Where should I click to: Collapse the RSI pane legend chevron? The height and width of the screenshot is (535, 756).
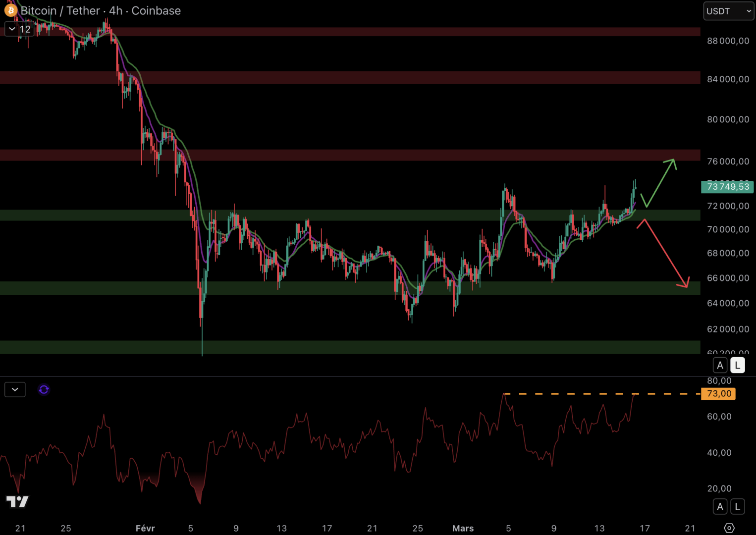[x=15, y=390]
